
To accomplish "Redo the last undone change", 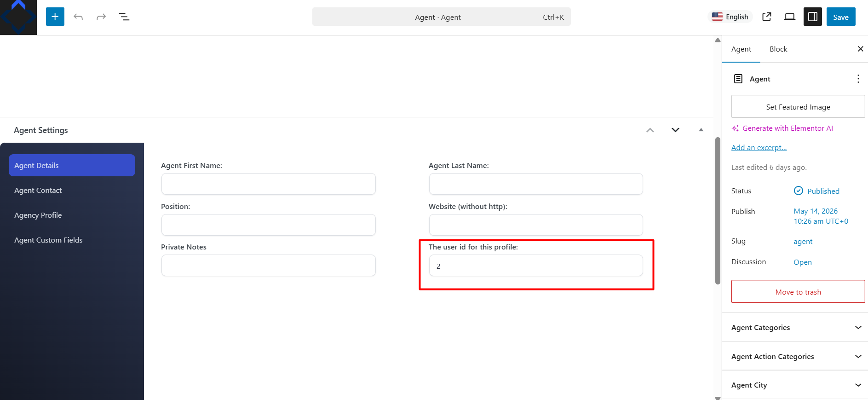I will click(101, 17).
